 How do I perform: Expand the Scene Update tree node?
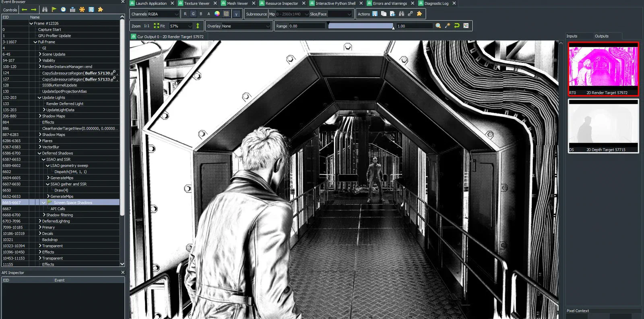click(x=40, y=54)
